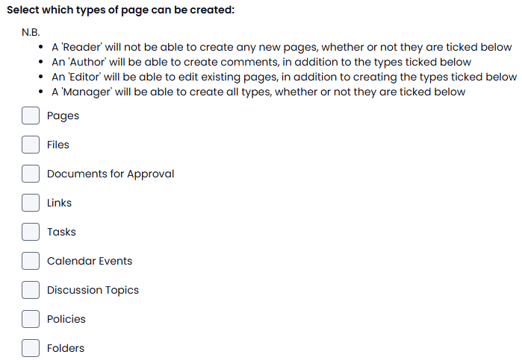Click the note line about a 'Manager'
Viewport: 522px width, 360px height.
(x=259, y=92)
